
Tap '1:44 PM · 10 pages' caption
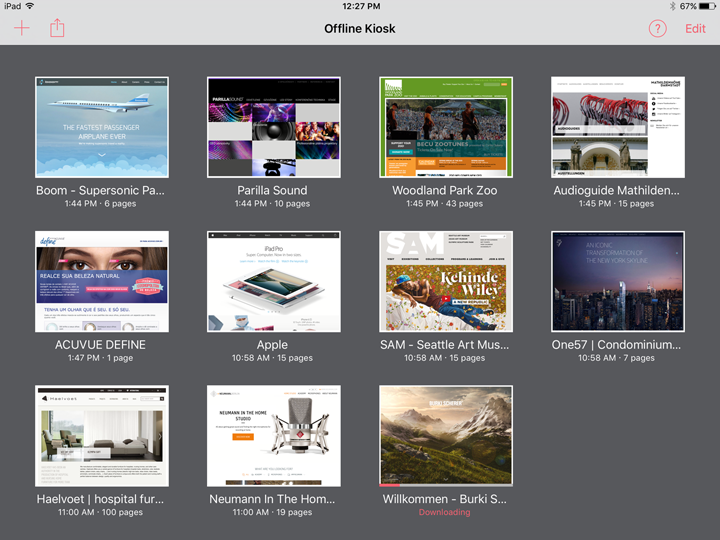coord(272,203)
